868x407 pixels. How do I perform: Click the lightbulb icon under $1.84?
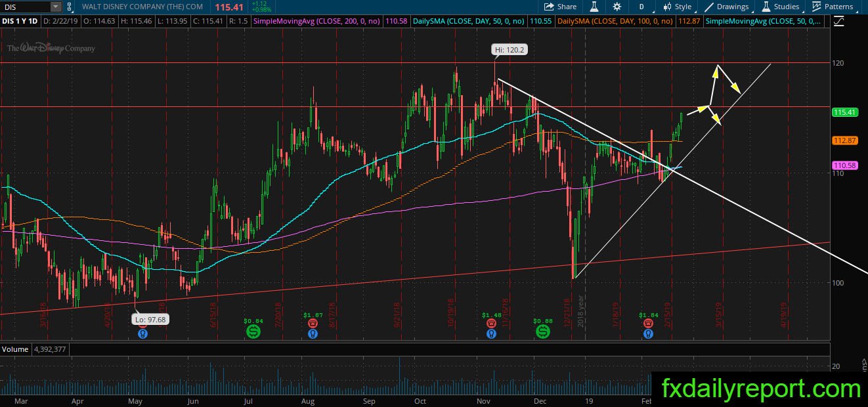click(x=649, y=333)
